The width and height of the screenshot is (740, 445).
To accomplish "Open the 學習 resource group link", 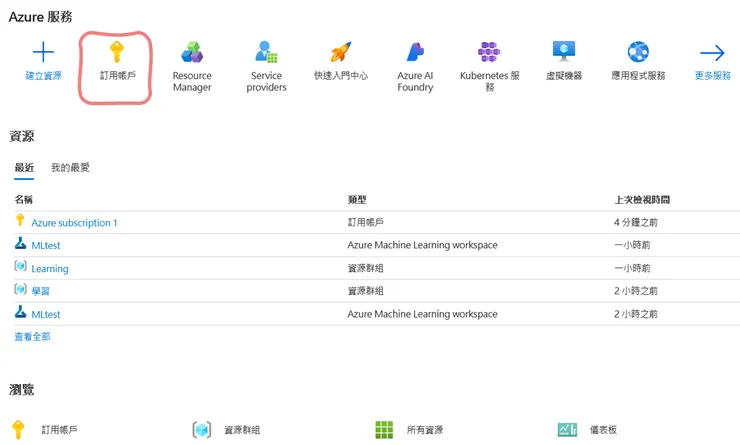I will pos(41,291).
